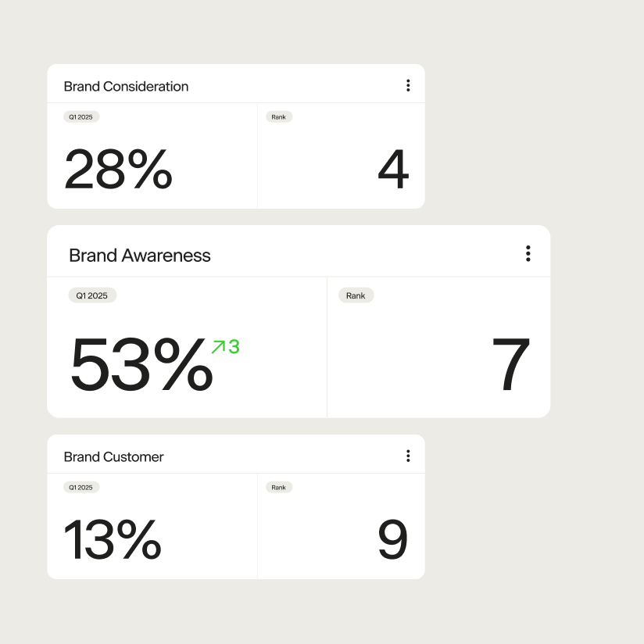This screenshot has width=644, height=644.
Task: Open the Brand Customer card options menu
Action: (408, 455)
